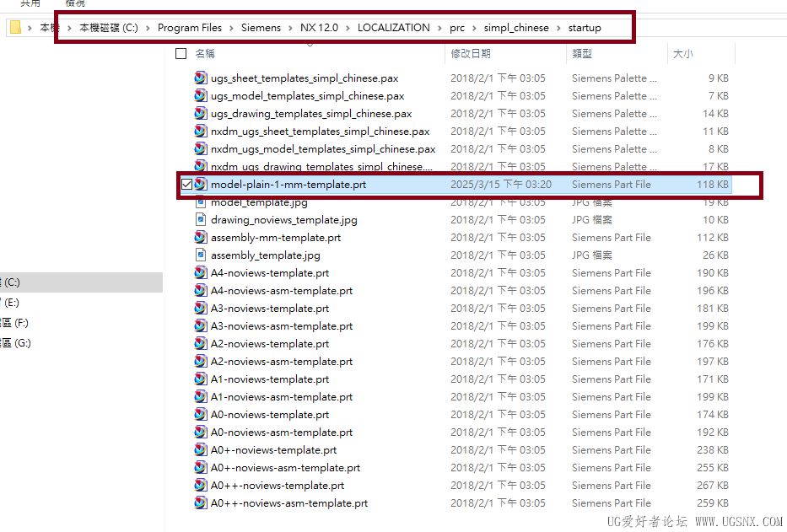The height and width of the screenshot is (532, 787).
Task: Click the A0+-noviews-template.prt file icon
Action: 200,449
